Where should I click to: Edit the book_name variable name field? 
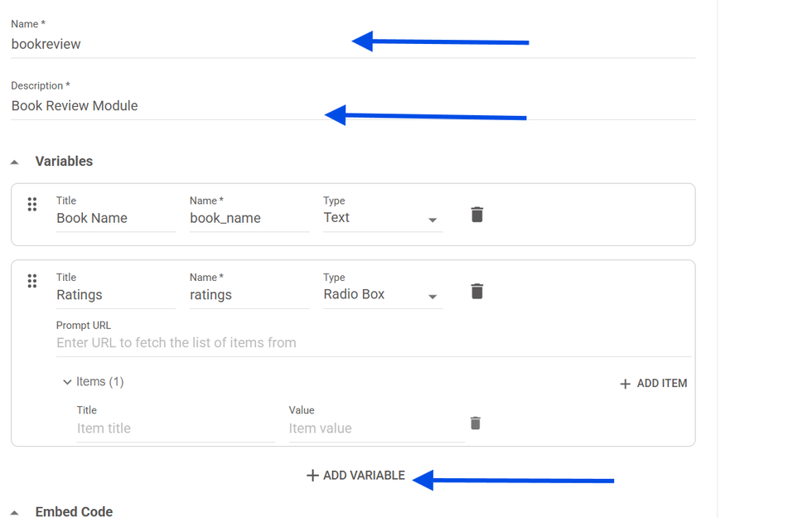[x=249, y=219]
